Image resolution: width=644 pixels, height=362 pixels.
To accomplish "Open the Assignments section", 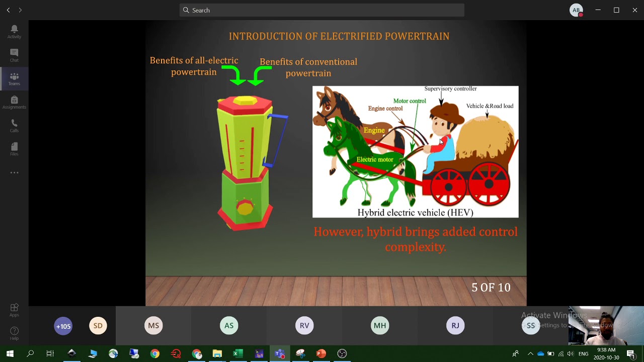I will 14,102.
